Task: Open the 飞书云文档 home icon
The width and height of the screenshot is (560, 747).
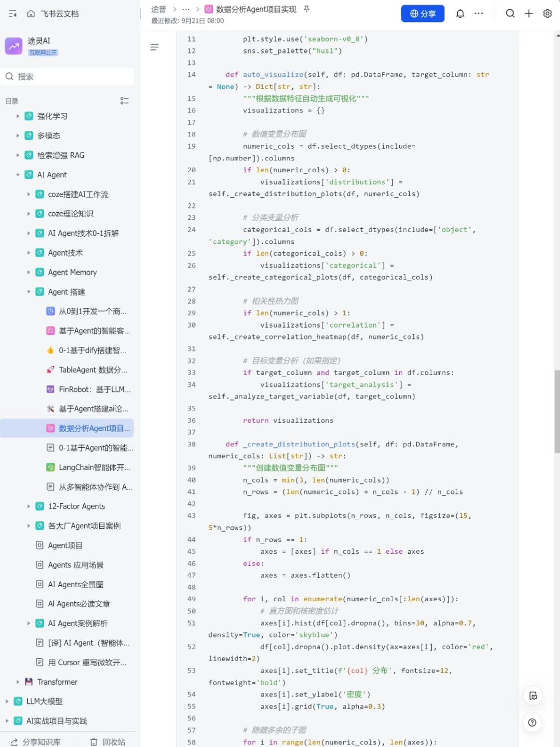Action: pos(31,14)
